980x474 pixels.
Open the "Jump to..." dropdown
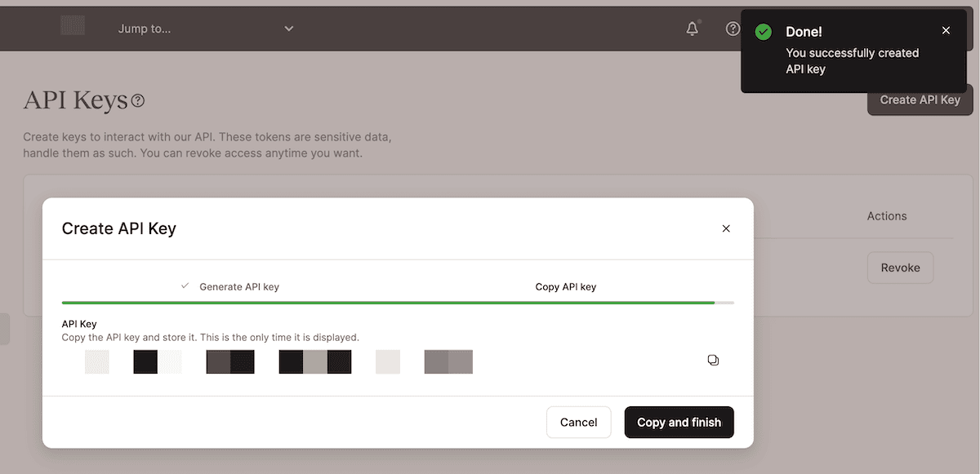[204, 29]
